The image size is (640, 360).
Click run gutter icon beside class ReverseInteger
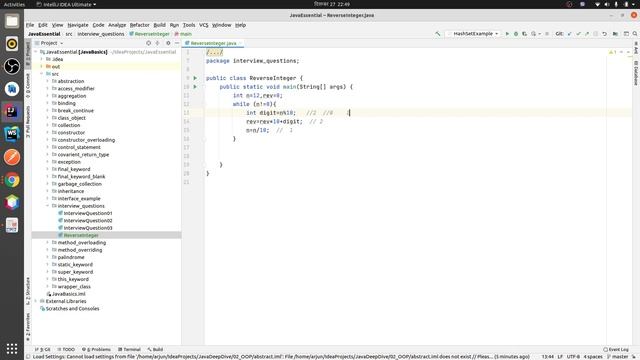(195, 78)
